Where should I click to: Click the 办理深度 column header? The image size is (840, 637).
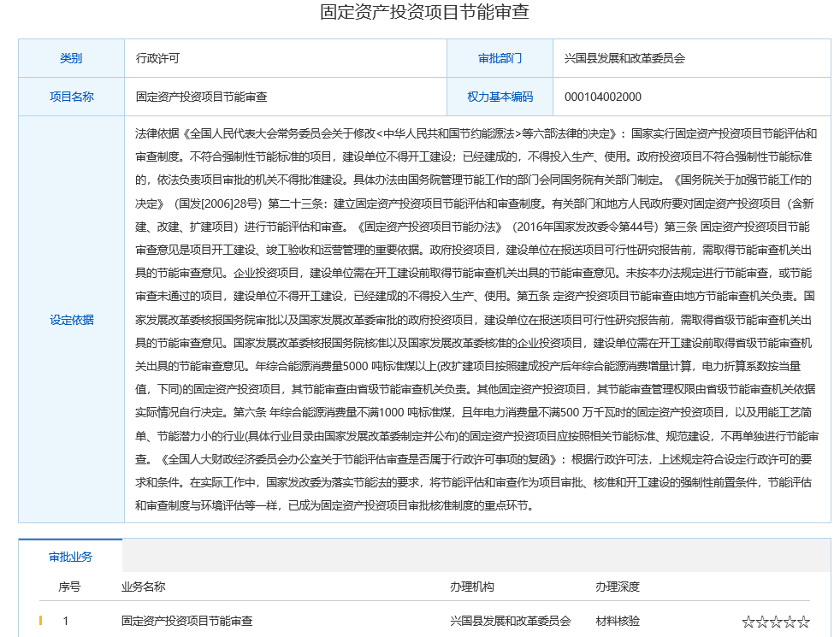(x=617, y=587)
